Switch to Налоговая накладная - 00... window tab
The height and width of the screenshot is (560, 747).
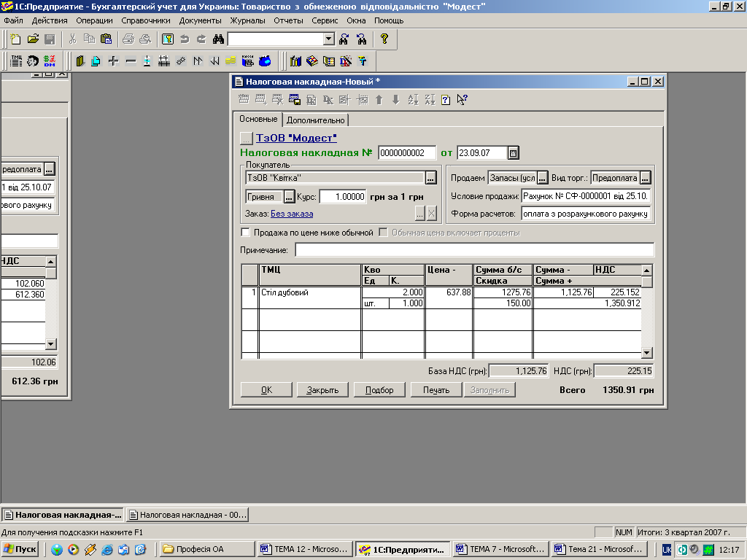188,515
